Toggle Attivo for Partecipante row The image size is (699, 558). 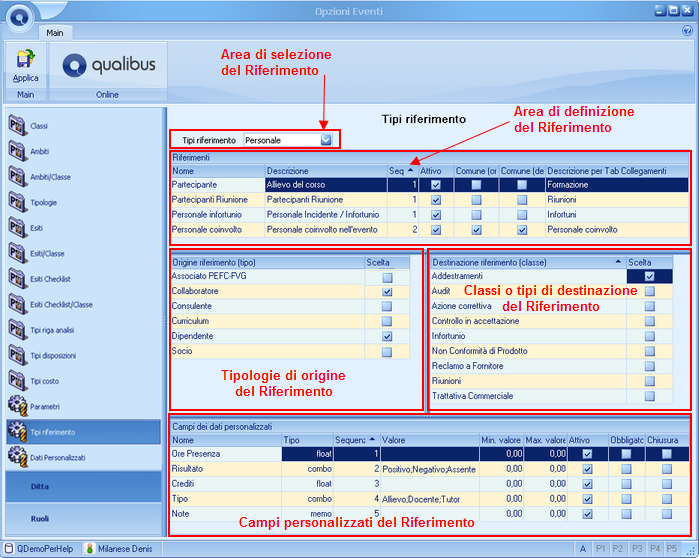[436, 185]
